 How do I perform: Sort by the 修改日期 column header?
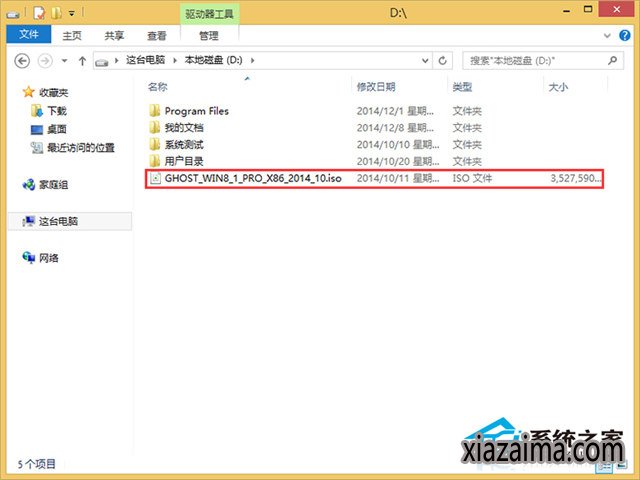(376, 87)
